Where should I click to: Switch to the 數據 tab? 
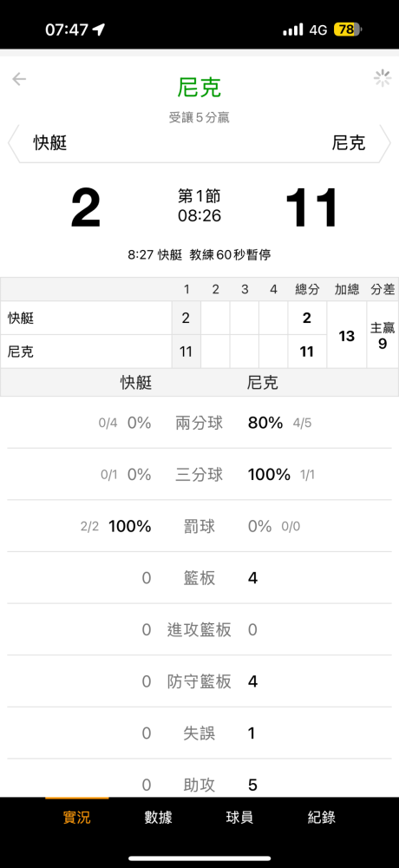coord(158,817)
